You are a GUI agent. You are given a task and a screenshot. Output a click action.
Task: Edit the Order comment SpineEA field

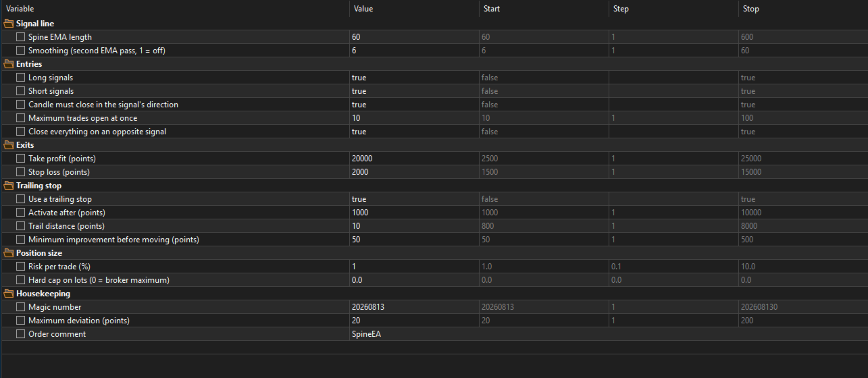(413, 334)
